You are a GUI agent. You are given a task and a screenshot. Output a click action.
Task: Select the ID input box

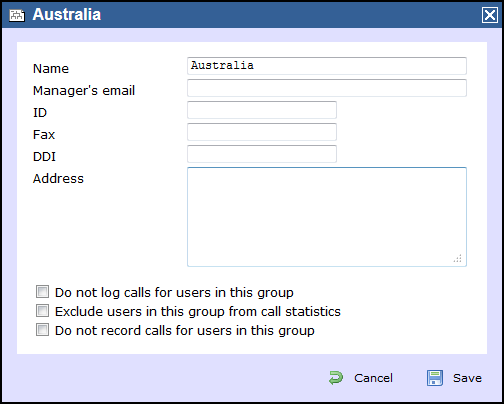pos(262,110)
